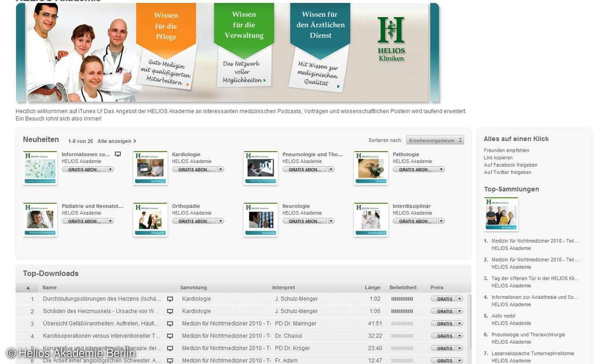Open the Pathologie collection cover

click(371, 167)
